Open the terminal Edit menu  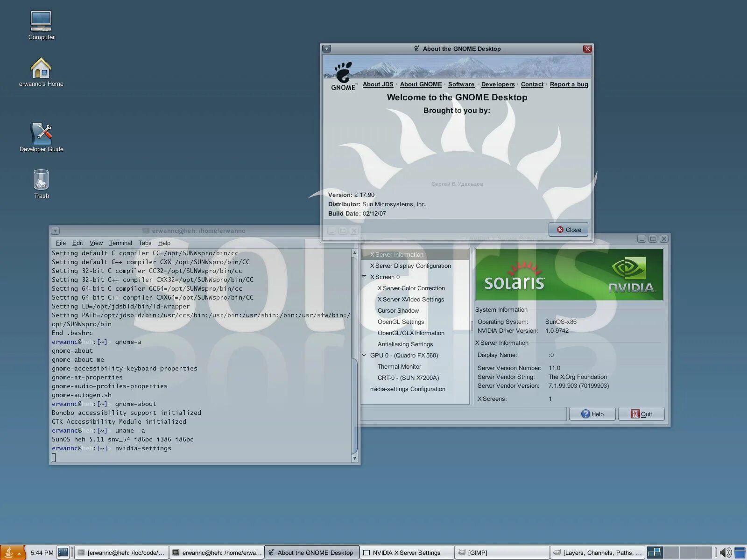[78, 243]
